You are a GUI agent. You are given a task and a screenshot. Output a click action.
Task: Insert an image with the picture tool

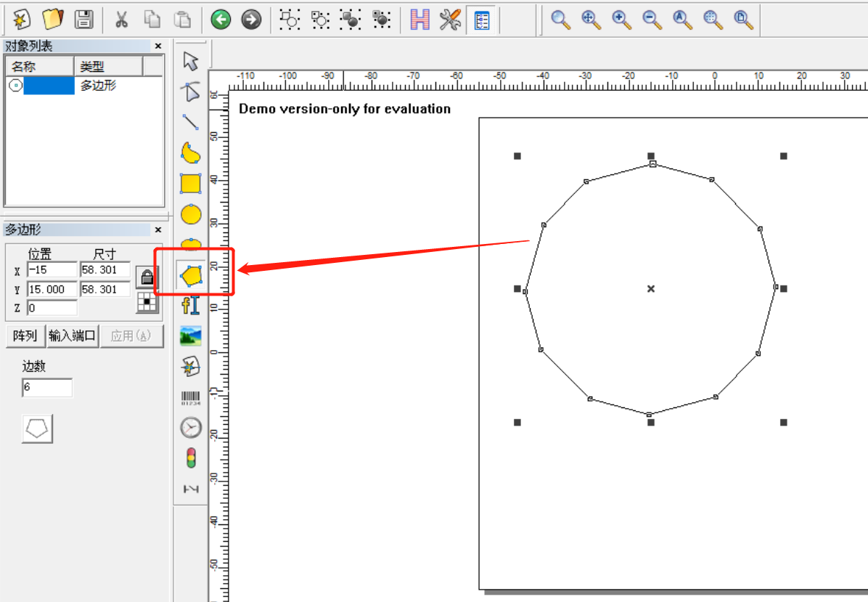pyautogui.click(x=190, y=336)
